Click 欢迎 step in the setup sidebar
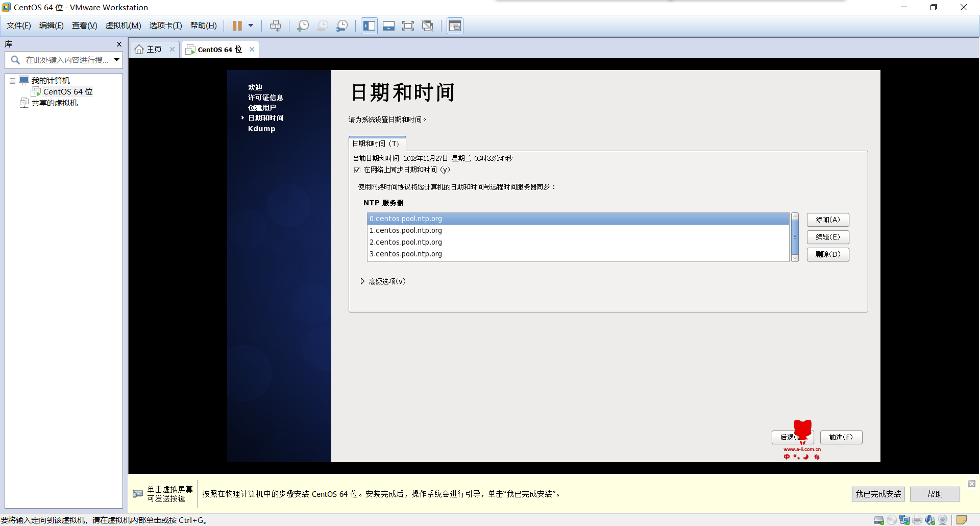 click(255, 87)
